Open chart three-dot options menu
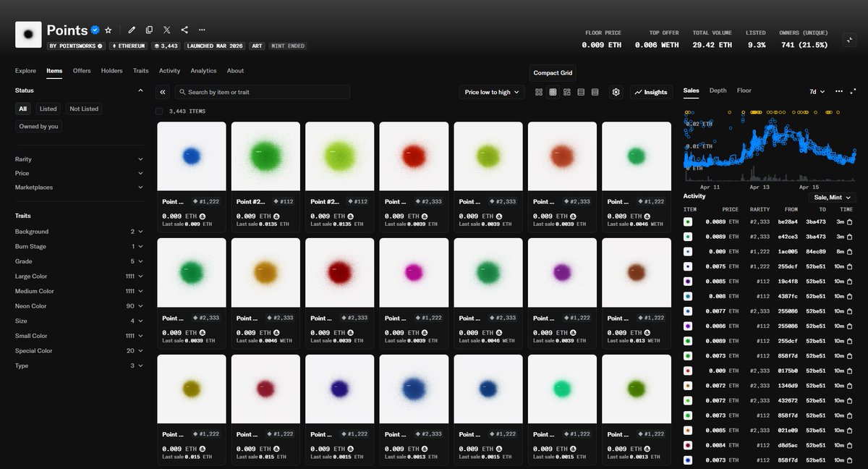The height and width of the screenshot is (469, 868). tap(839, 91)
